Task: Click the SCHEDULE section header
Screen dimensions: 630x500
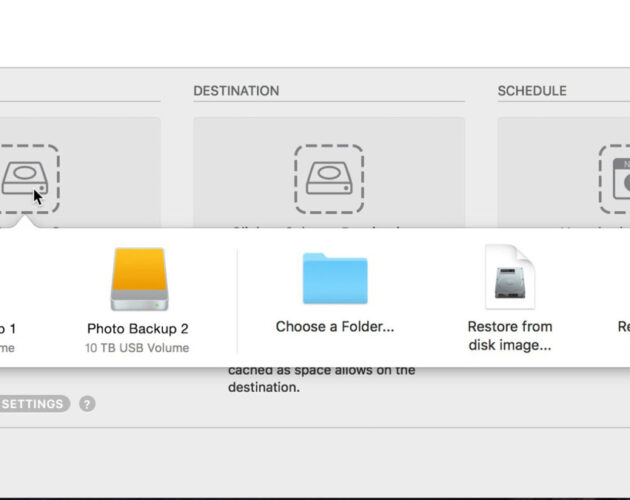Action: pyautogui.click(x=532, y=91)
